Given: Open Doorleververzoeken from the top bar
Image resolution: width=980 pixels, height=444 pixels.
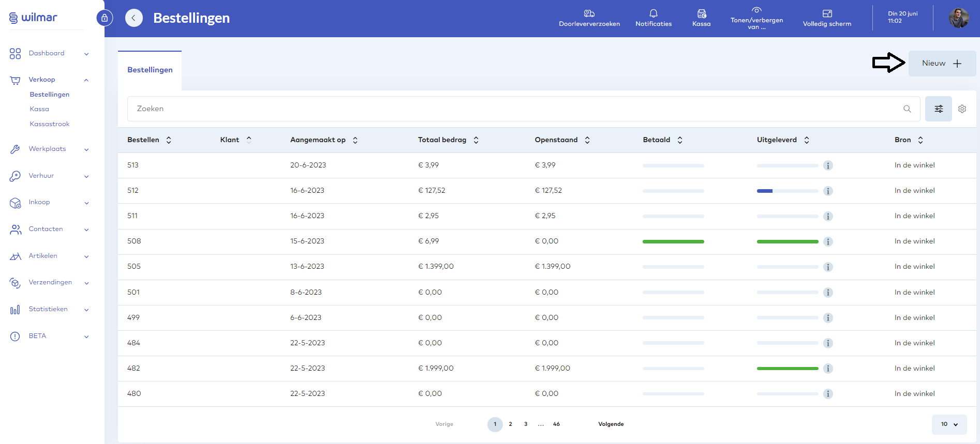Looking at the screenshot, I should click(x=589, y=18).
